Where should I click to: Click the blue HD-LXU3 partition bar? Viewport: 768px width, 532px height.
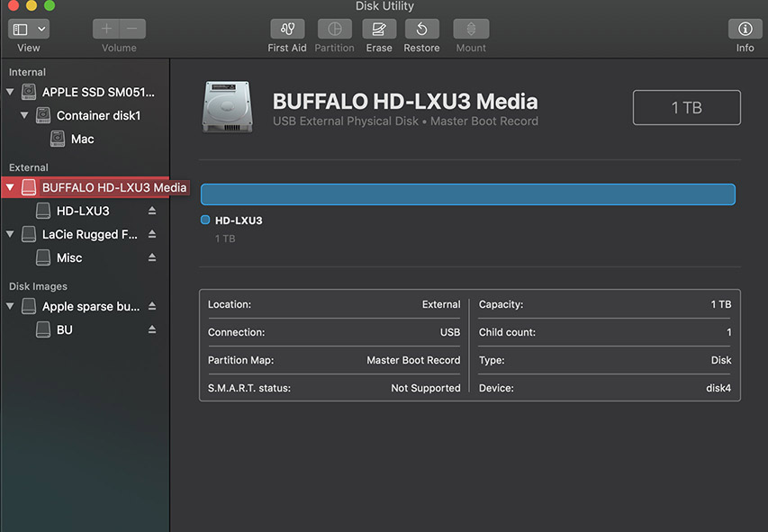468,194
